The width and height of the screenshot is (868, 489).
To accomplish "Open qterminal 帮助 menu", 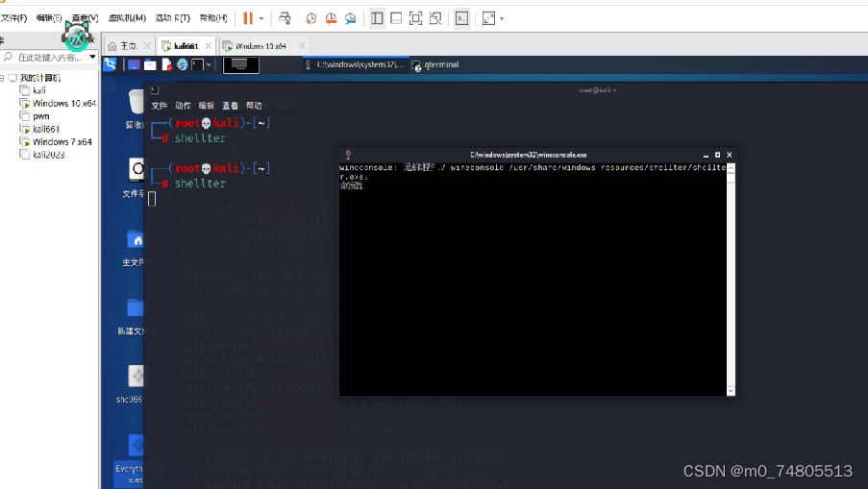I will coord(254,106).
